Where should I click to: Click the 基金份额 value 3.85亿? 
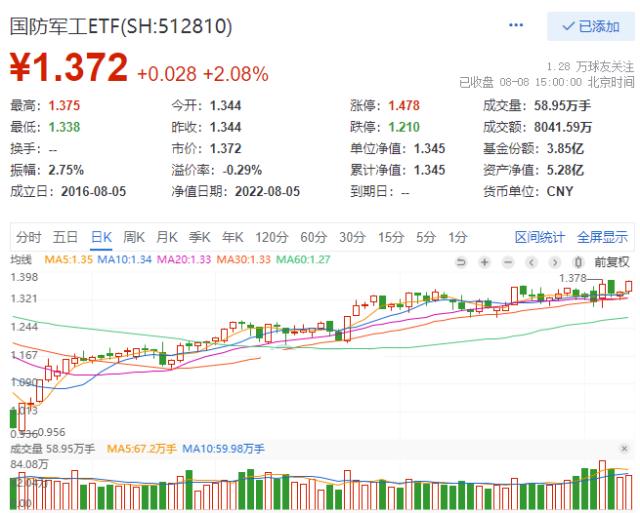tap(565, 149)
